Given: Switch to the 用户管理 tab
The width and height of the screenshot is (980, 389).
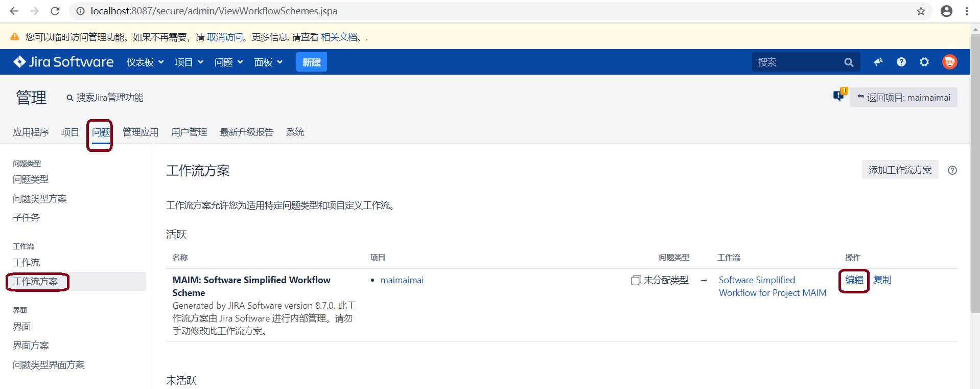Looking at the screenshot, I should click(189, 132).
